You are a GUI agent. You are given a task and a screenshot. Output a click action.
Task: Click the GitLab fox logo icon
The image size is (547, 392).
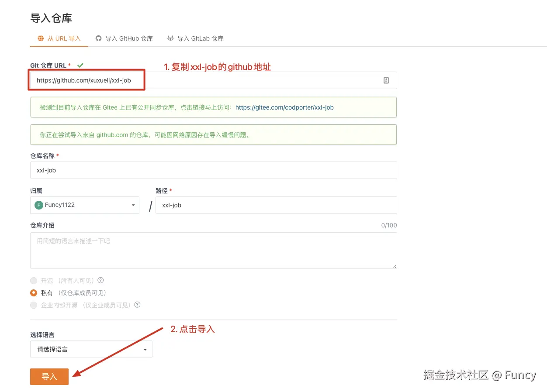click(170, 38)
